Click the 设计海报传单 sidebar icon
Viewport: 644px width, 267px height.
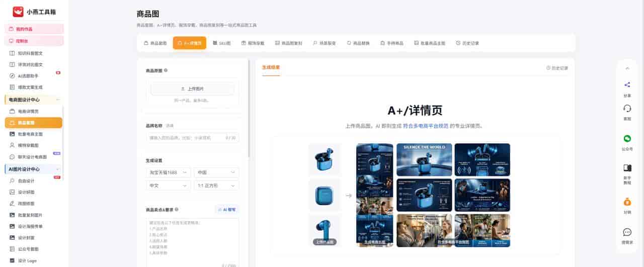13,226
